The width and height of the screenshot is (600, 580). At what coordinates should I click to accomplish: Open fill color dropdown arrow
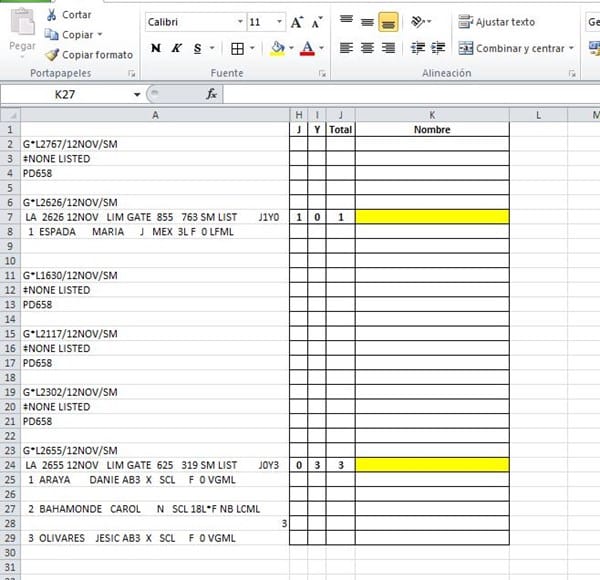pos(292,48)
